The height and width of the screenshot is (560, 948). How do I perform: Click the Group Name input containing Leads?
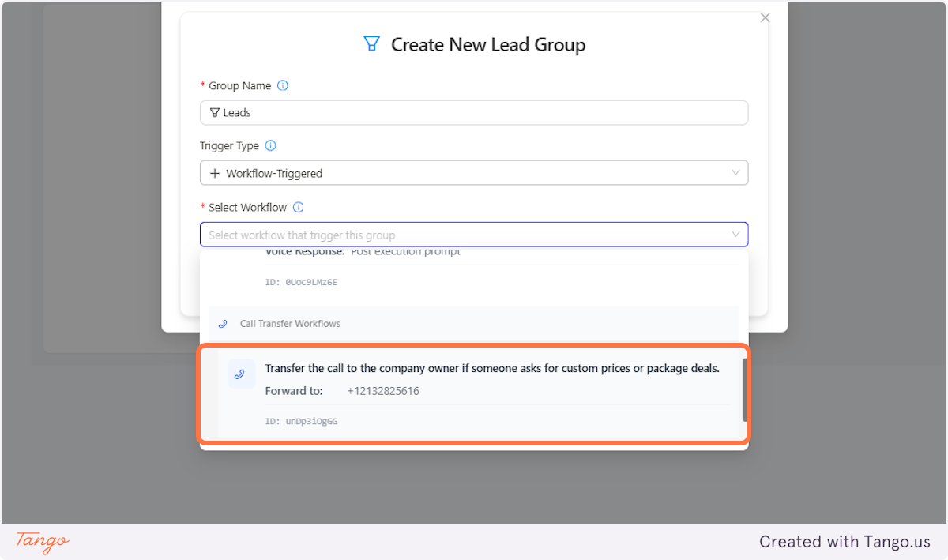(x=474, y=112)
